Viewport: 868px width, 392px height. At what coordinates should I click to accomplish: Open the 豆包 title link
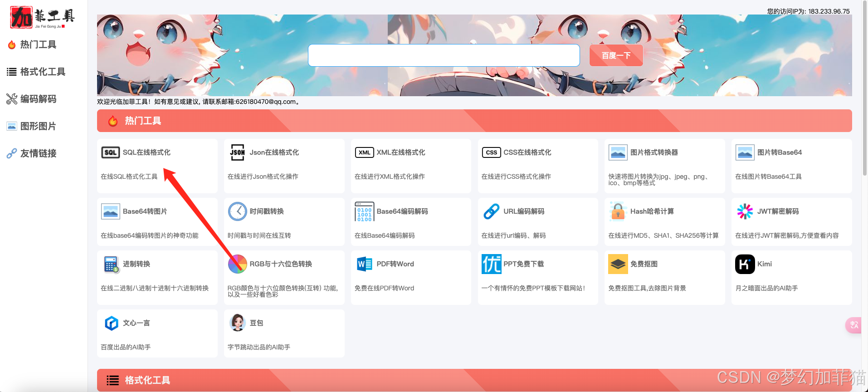[257, 323]
